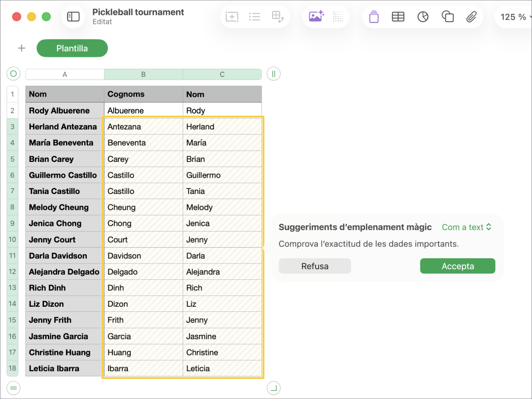The width and height of the screenshot is (532, 399).
Task: Click the table select-all circle handle
Action: [x=13, y=74]
